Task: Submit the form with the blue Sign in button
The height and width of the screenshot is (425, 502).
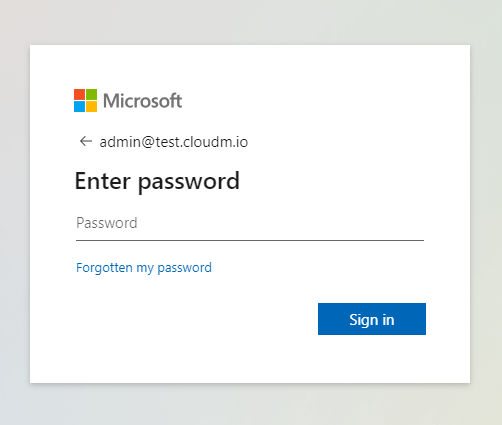Action: pos(372,319)
